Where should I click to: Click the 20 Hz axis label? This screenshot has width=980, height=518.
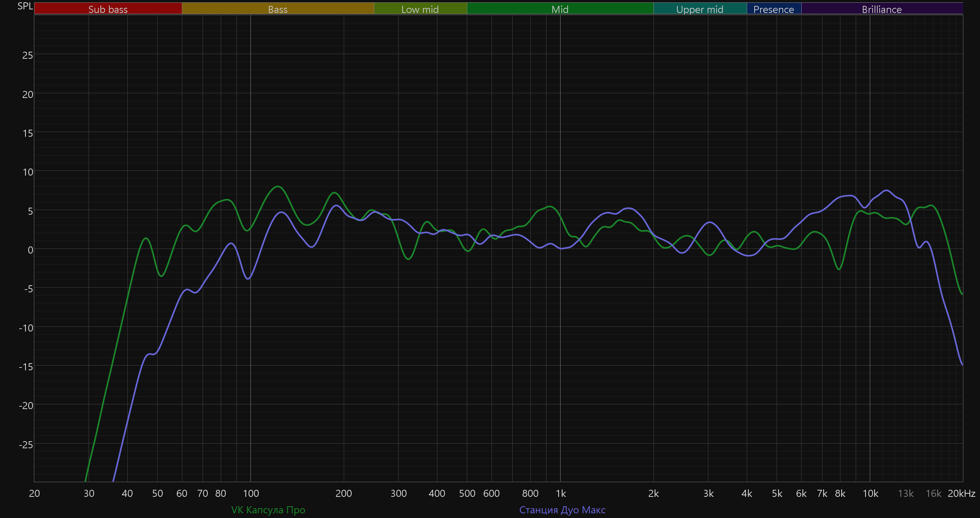(34, 493)
